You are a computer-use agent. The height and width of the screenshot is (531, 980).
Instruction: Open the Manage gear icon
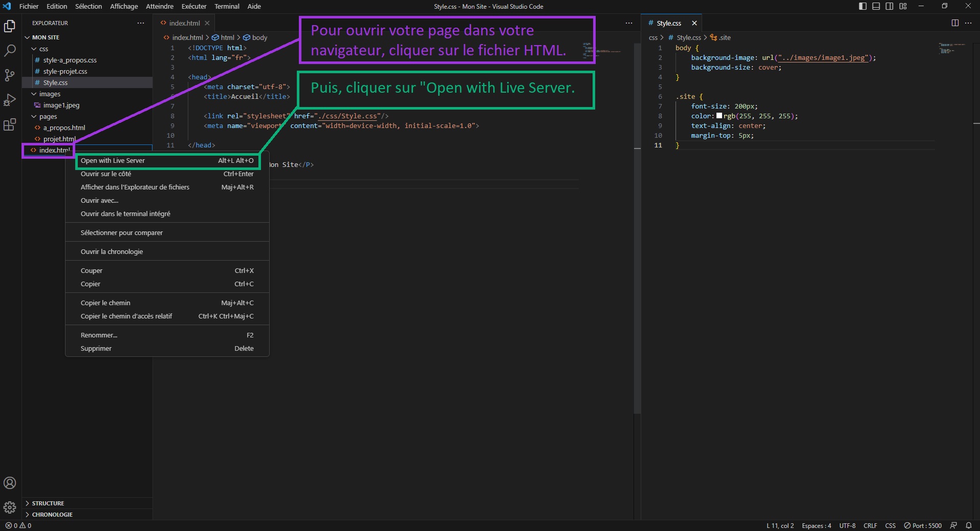tap(10, 507)
